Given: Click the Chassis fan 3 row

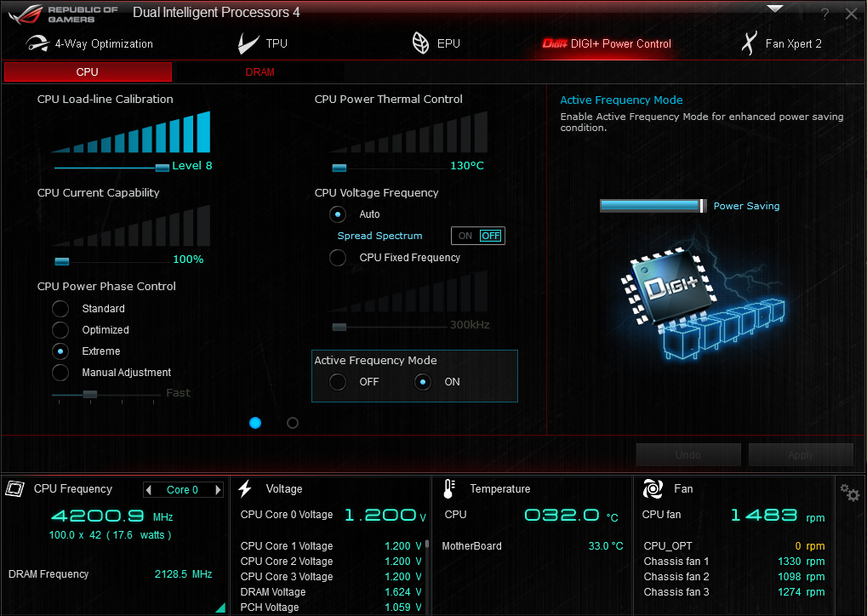Looking at the screenshot, I should [x=734, y=592].
